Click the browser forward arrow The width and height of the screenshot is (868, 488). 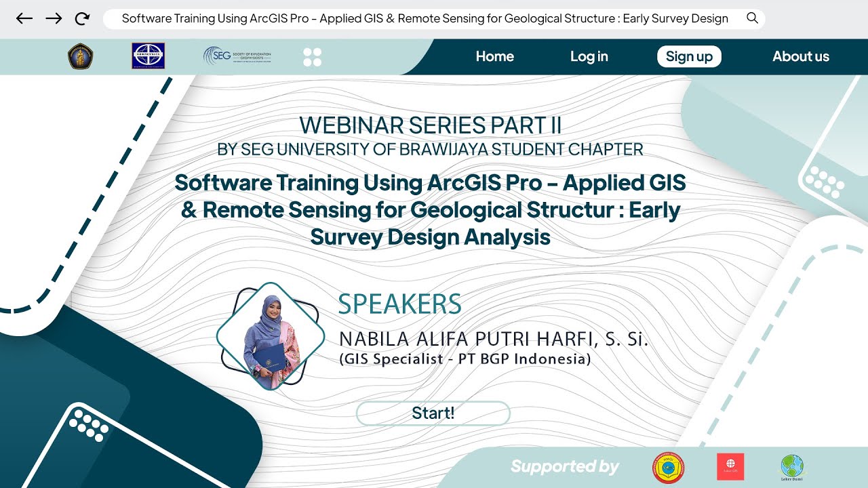tap(54, 18)
